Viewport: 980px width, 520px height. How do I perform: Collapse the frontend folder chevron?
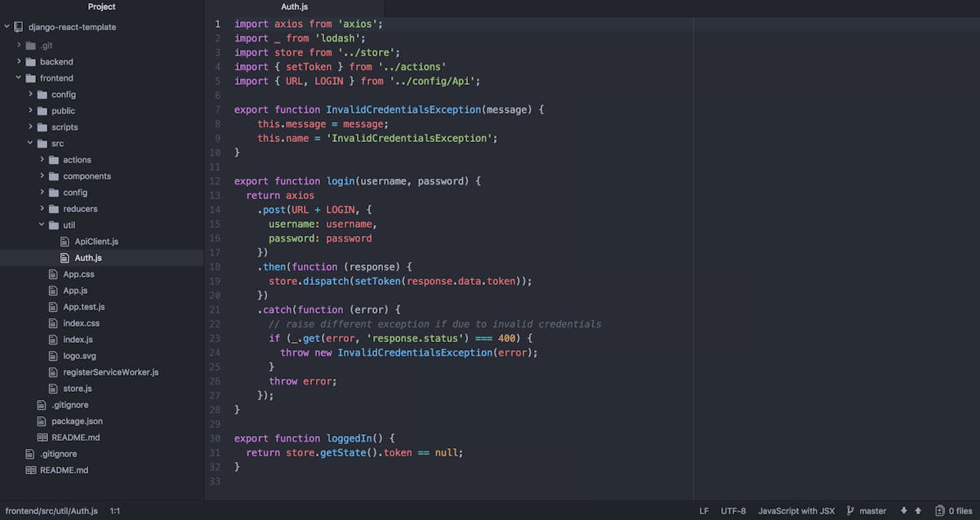pos(19,78)
